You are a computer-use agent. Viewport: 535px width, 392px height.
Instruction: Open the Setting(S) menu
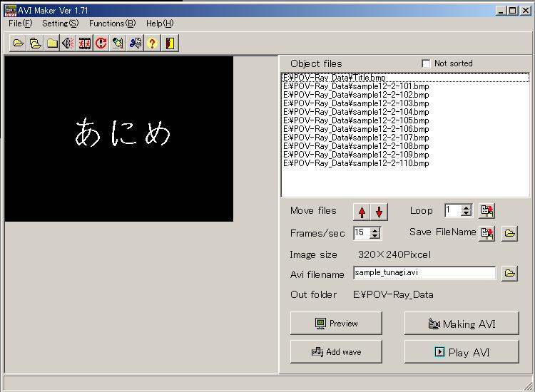[x=61, y=24]
